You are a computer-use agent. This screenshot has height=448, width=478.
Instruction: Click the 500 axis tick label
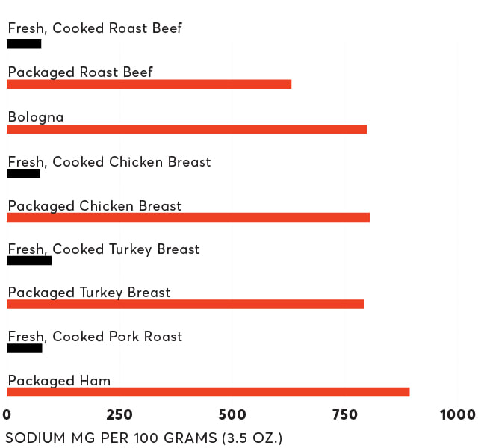click(x=232, y=414)
